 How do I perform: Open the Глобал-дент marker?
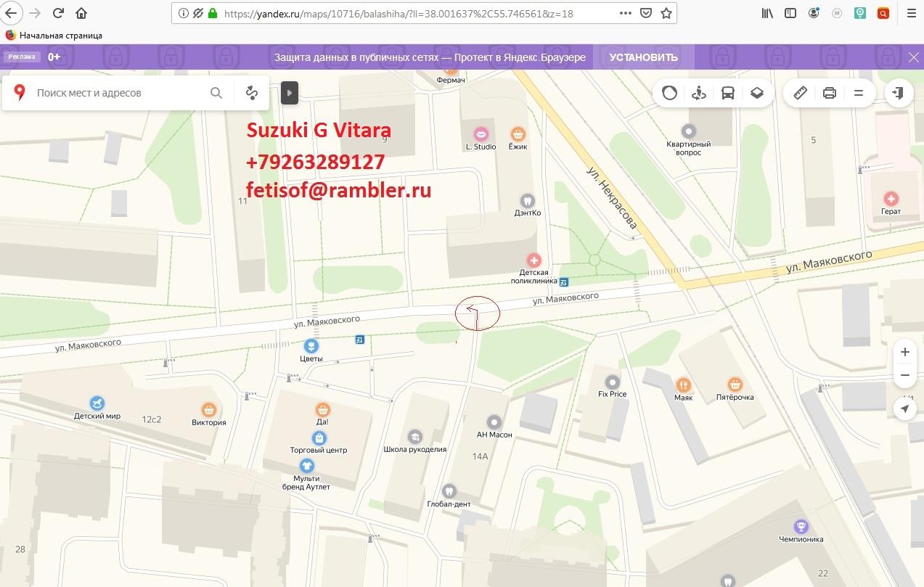tap(449, 491)
